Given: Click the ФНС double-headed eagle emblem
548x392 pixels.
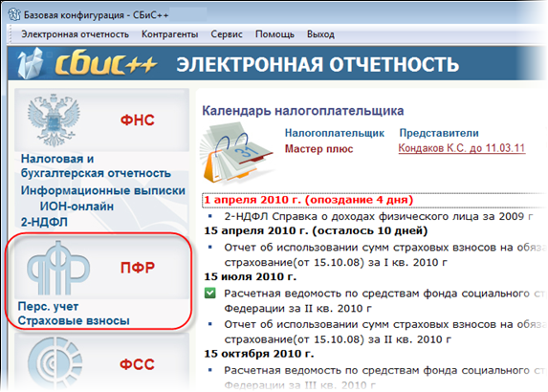Looking at the screenshot, I should point(54,120).
